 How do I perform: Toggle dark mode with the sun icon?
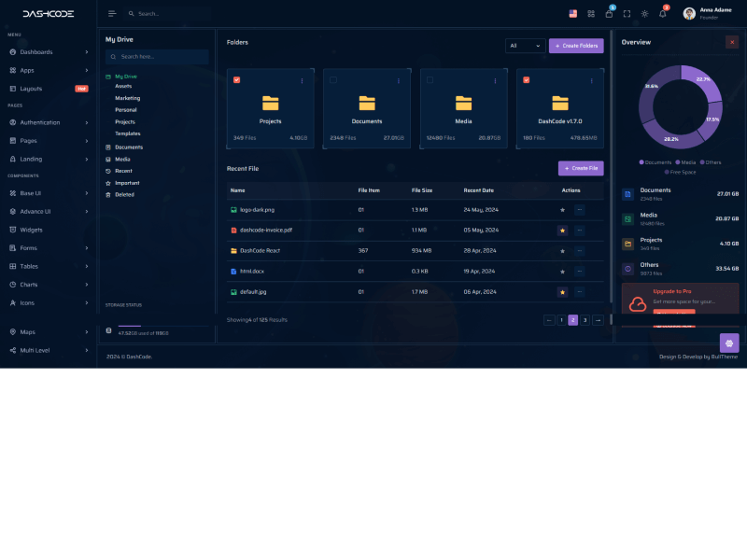point(644,13)
